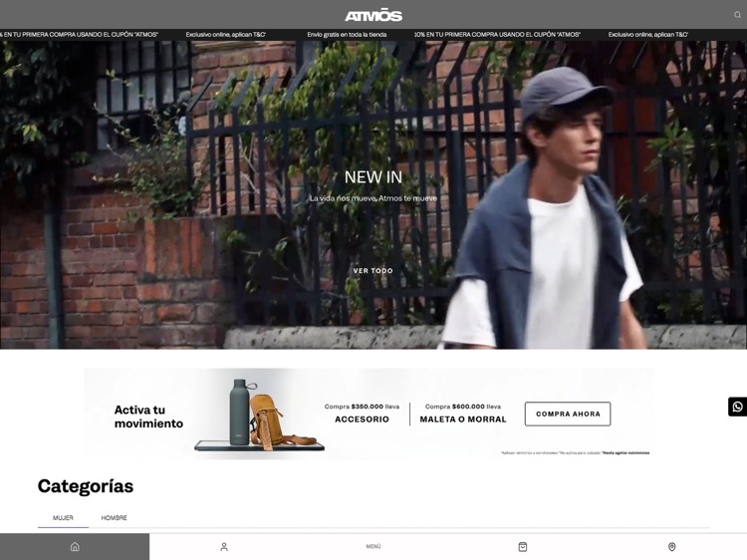Select the MUJER category tab

[x=64, y=517]
